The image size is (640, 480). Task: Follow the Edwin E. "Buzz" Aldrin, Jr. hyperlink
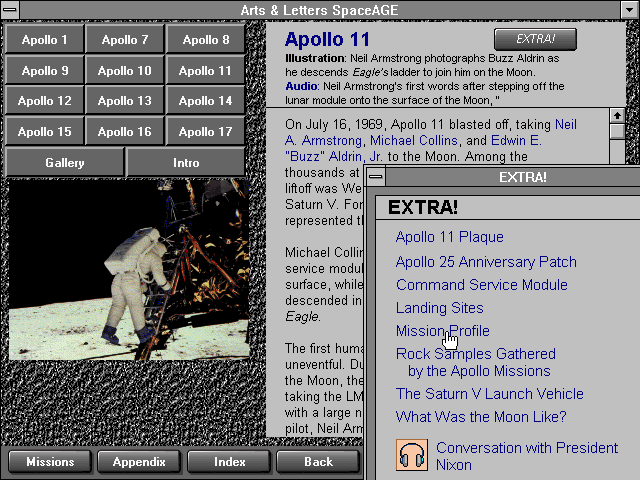(x=413, y=148)
